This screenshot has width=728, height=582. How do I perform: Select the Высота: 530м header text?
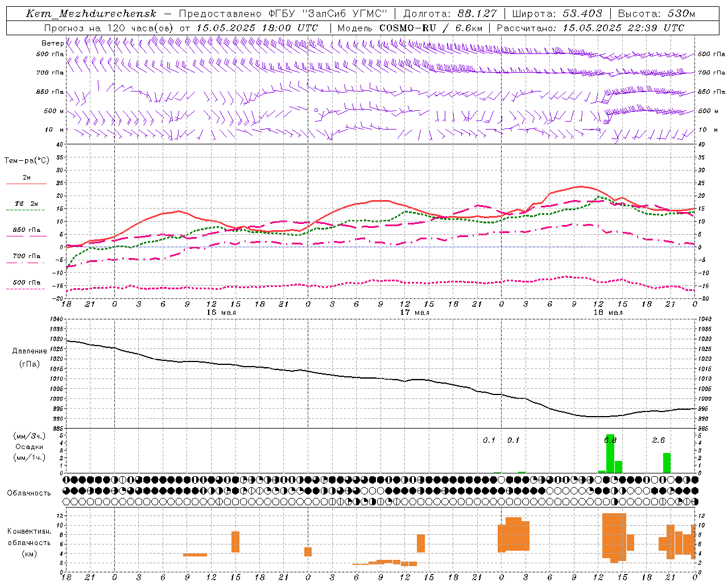[656, 14]
